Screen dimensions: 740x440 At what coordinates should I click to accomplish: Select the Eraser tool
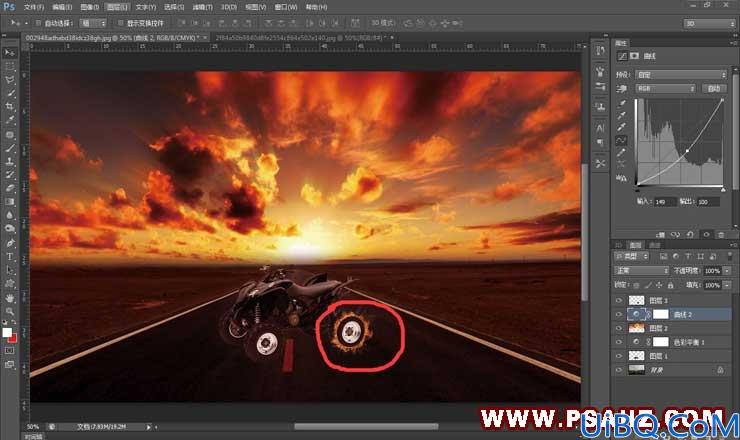9,188
